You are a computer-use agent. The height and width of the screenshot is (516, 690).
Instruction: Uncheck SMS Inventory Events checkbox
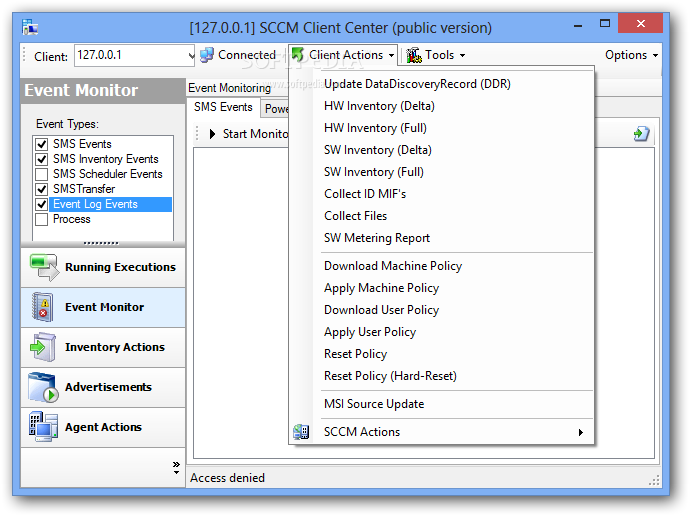point(42,159)
